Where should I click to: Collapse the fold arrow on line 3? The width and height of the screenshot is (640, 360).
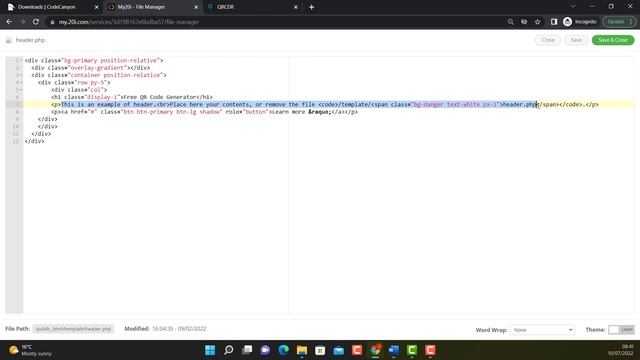(21, 75)
